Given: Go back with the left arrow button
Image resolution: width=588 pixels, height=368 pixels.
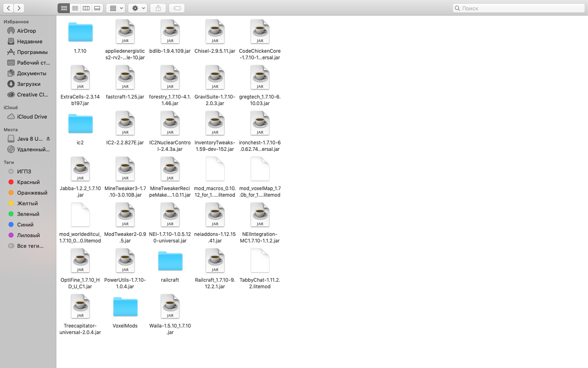Looking at the screenshot, I should tap(8, 8).
